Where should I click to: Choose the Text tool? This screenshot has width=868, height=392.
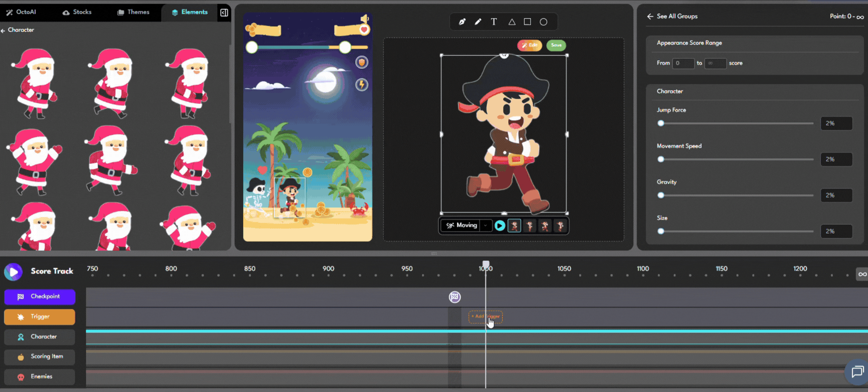click(x=494, y=22)
